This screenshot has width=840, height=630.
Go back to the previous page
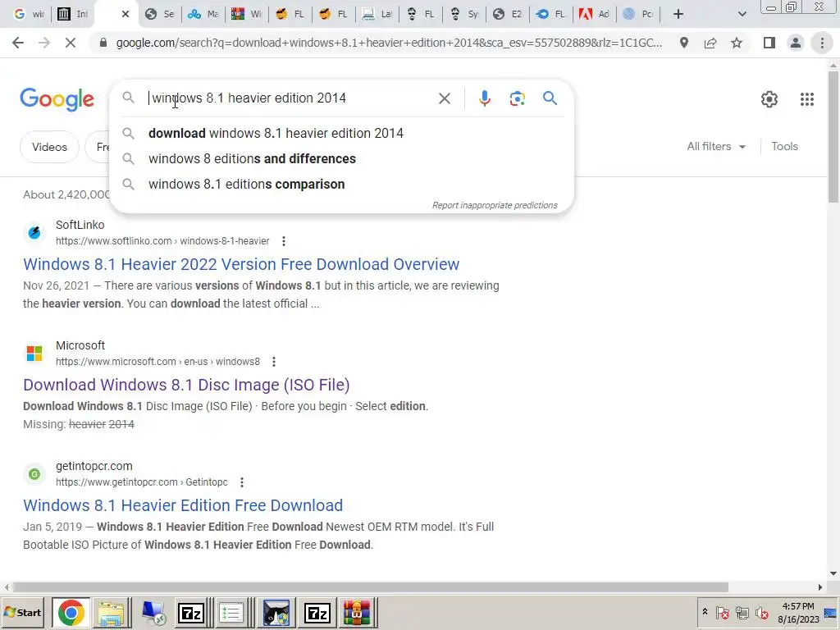pyautogui.click(x=18, y=43)
